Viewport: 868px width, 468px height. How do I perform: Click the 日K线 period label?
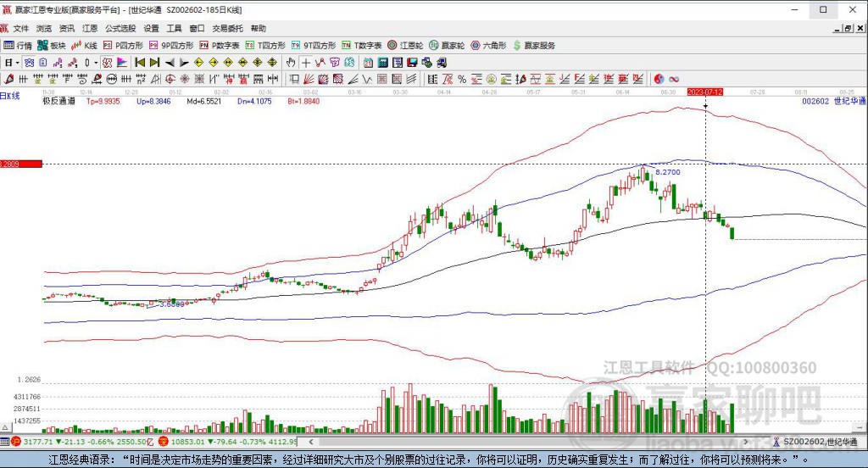point(10,96)
